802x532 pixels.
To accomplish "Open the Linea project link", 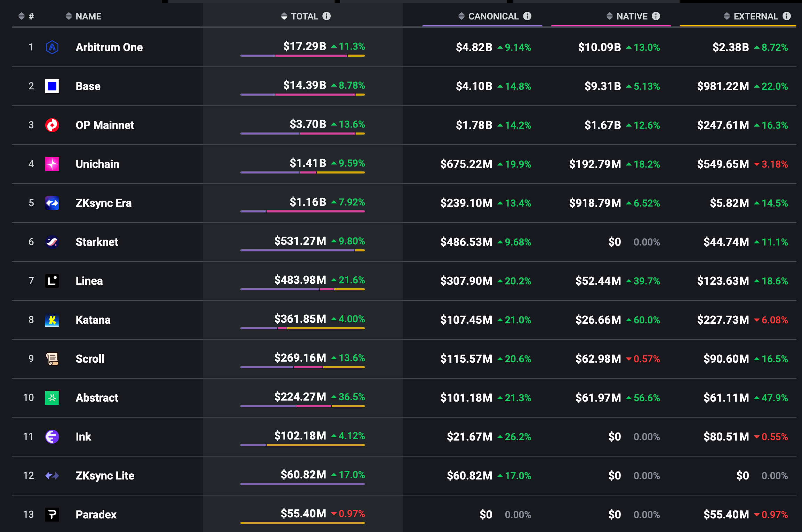I will (x=89, y=281).
